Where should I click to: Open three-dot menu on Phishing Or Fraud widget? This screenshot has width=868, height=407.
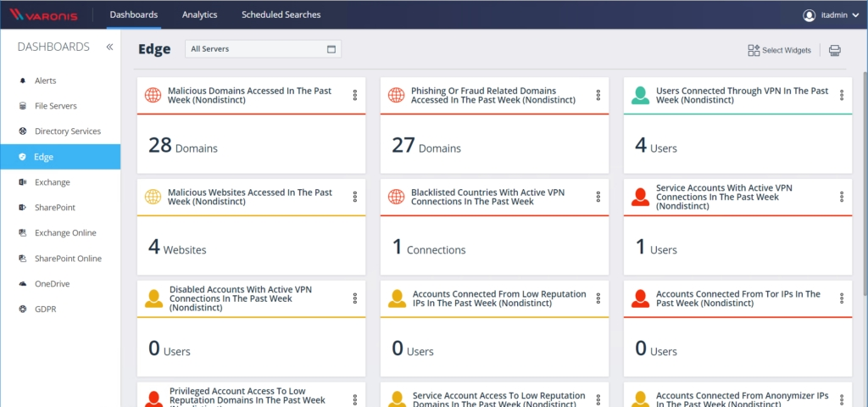click(x=598, y=95)
